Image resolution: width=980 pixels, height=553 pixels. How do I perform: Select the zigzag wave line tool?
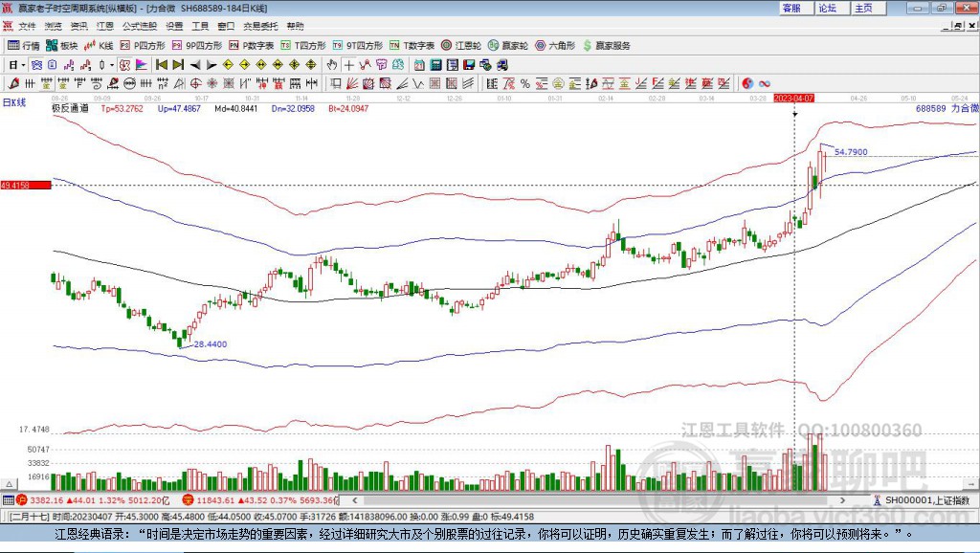pyautogui.click(x=417, y=83)
